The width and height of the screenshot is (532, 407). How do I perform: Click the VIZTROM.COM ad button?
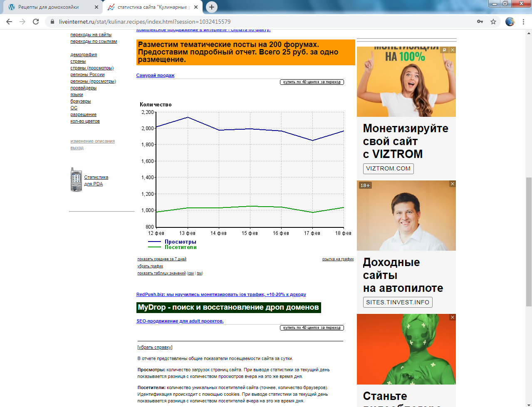coord(388,168)
